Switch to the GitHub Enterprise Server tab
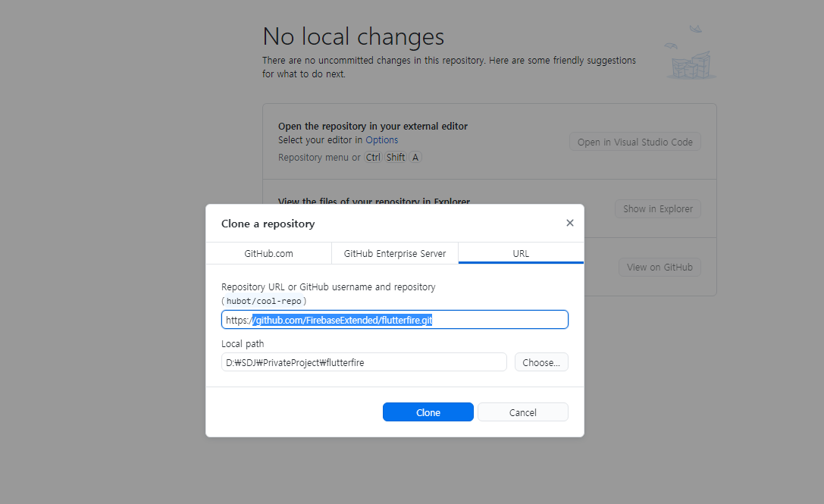Viewport: 824px width, 504px height. pyautogui.click(x=395, y=253)
